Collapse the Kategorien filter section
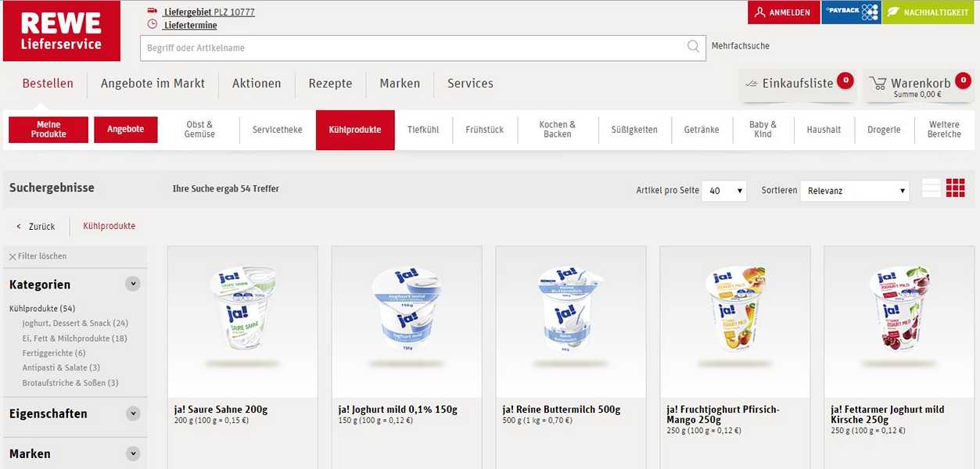 133,284
